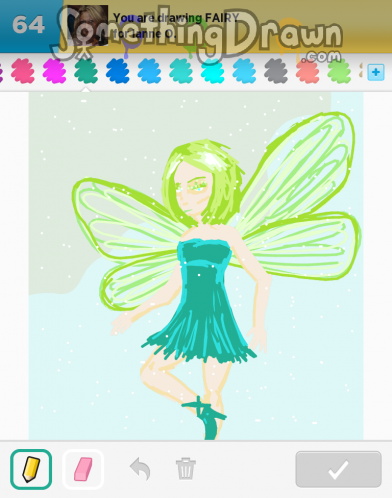Pick the light green color swatch
This screenshot has height=498, width=392.
[x=339, y=71]
